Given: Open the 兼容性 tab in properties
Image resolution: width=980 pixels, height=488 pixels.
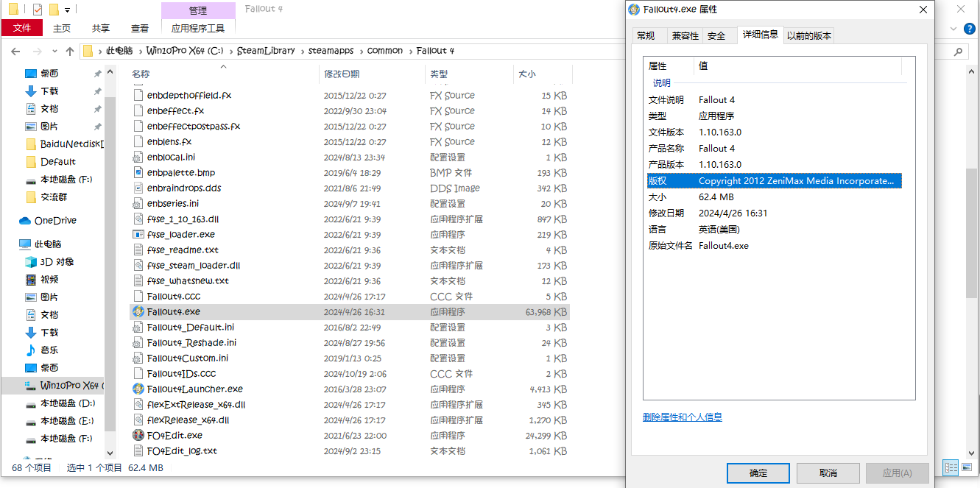Looking at the screenshot, I should 685,35.
